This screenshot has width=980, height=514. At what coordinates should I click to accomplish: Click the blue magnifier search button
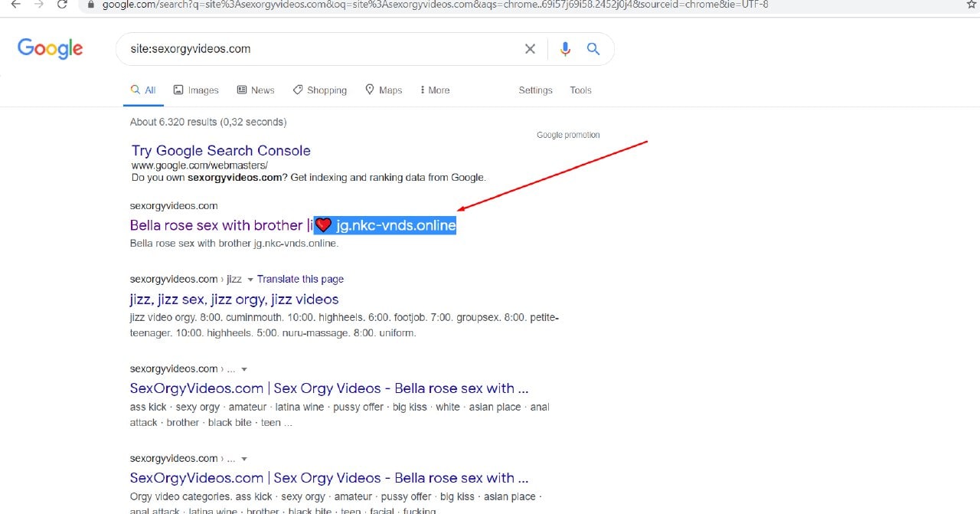(593, 49)
